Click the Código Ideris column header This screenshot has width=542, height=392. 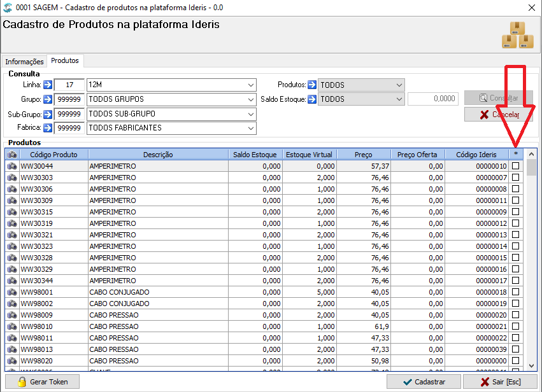click(x=476, y=155)
